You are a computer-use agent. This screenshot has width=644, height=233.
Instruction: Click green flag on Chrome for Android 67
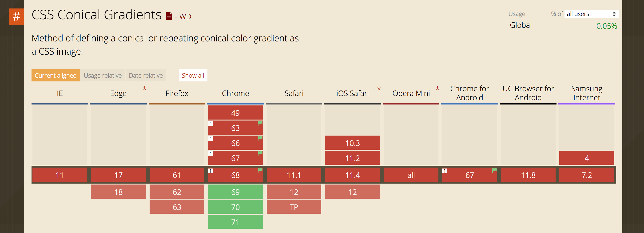point(494,170)
